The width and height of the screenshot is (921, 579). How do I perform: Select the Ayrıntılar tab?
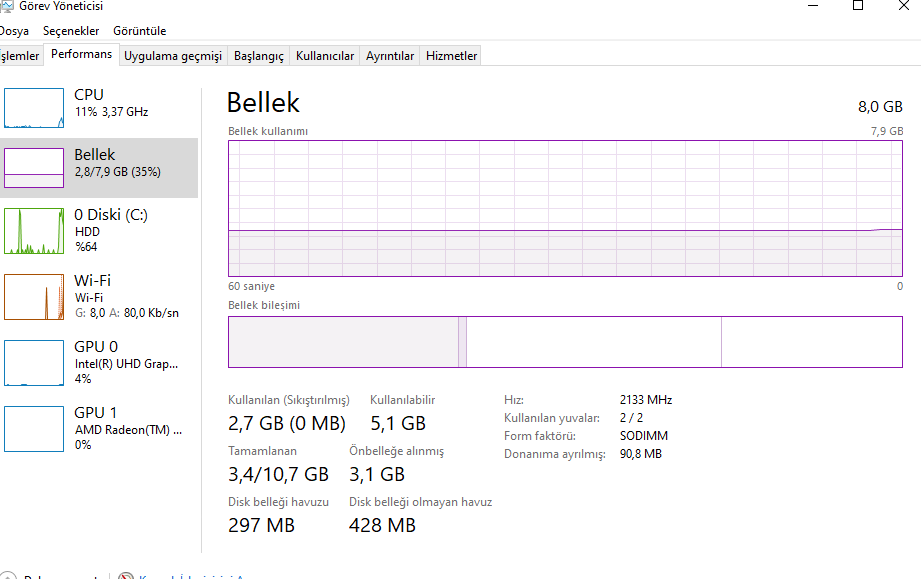tap(390, 56)
